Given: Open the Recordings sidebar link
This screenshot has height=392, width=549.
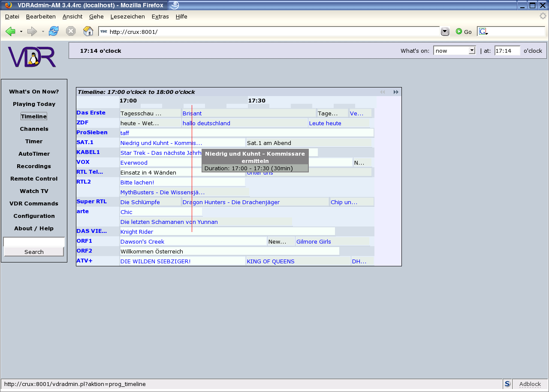Looking at the screenshot, I should [x=34, y=166].
